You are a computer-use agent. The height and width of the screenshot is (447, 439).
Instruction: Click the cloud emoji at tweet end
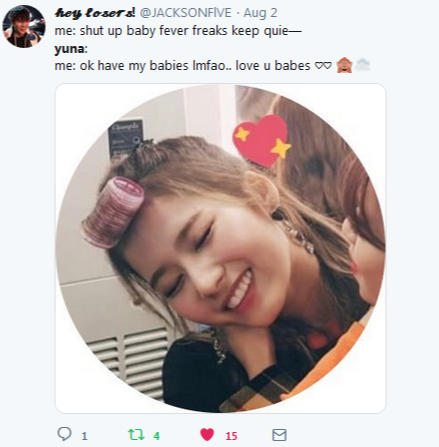362,65
